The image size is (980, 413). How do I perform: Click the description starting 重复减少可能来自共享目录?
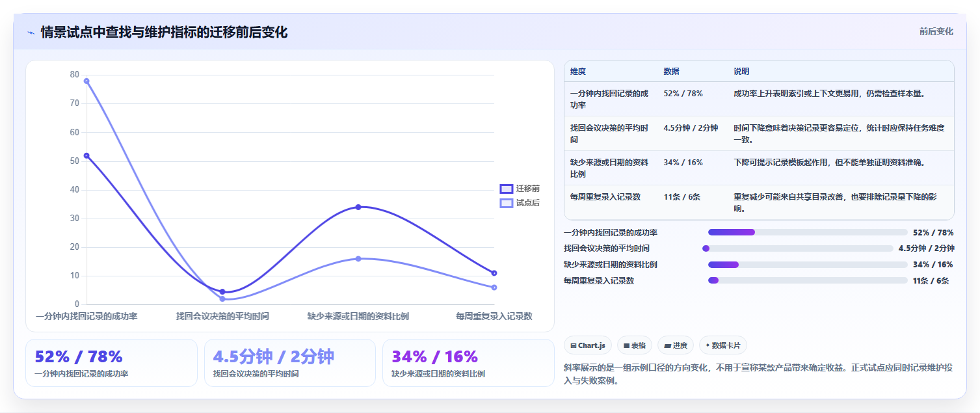[840, 203]
